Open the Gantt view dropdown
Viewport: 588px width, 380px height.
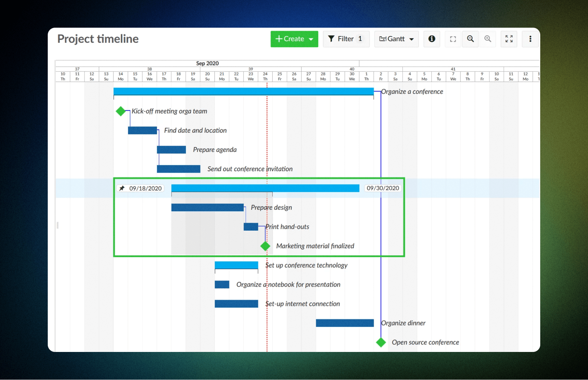[x=396, y=39]
